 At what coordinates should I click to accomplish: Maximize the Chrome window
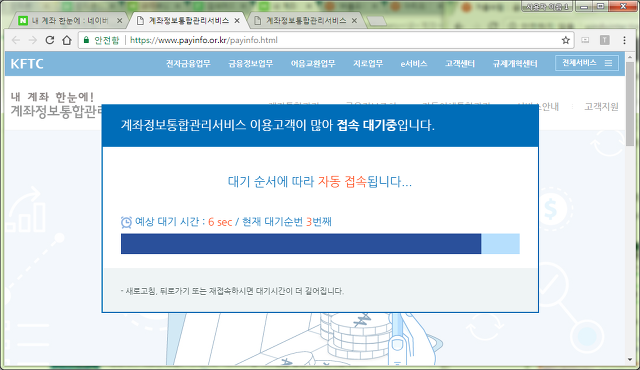pos(600,6)
